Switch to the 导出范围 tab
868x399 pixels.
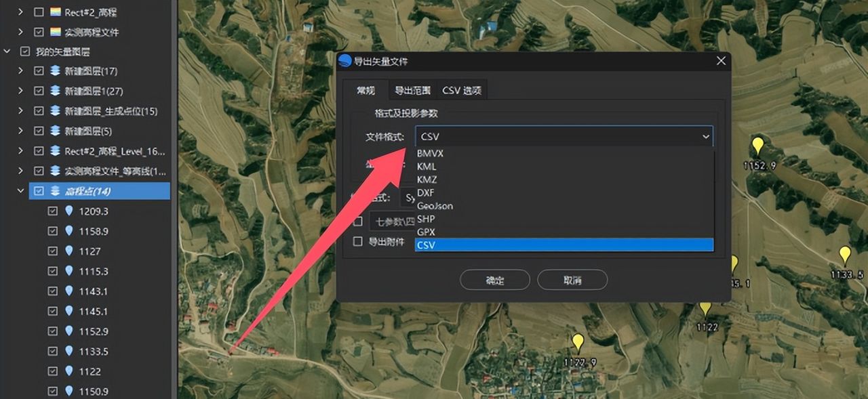(412, 89)
